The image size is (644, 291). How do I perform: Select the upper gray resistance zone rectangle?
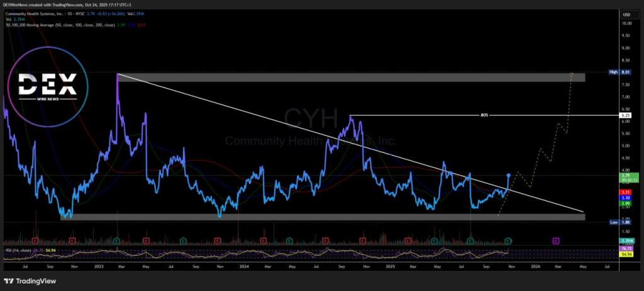pos(351,77)
